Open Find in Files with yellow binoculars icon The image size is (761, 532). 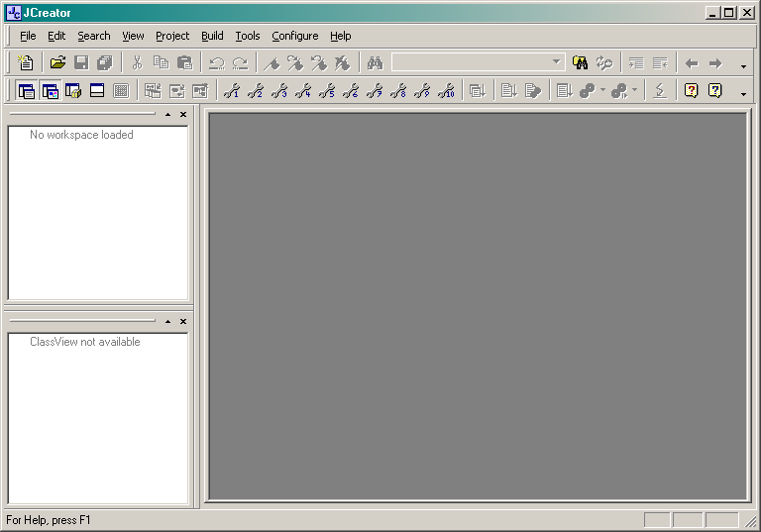pyautogui.click(x=580, y=63)
